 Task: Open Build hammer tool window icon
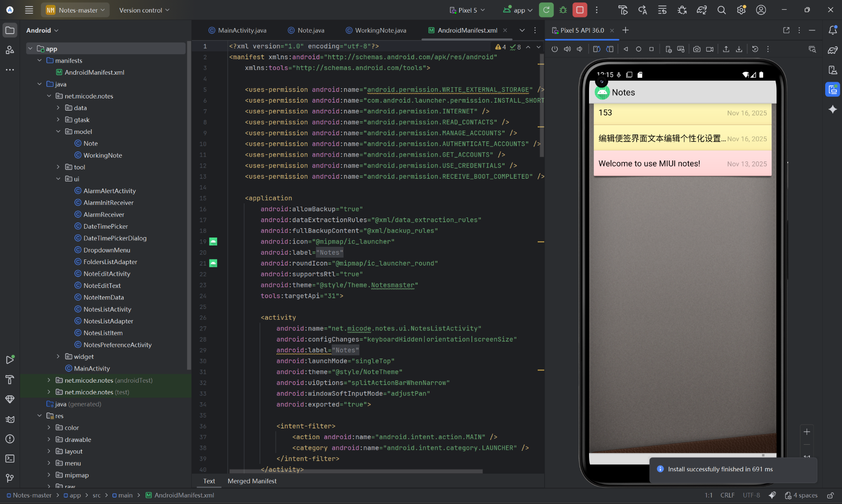point(10,379)
